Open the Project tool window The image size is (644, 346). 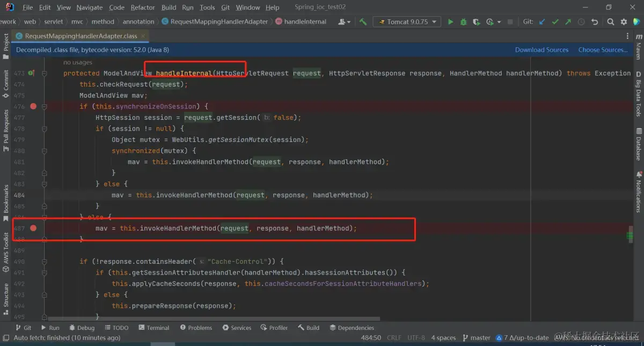pyautogui.click(x=5, y=46)
